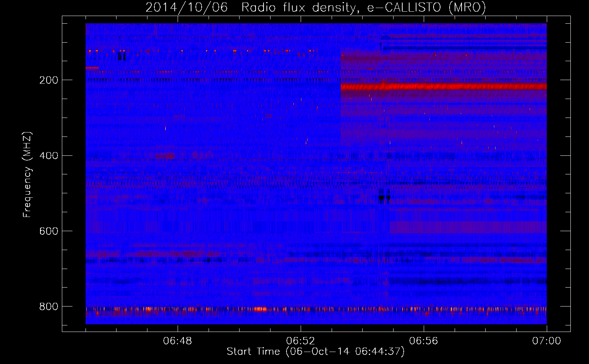The width and height of the screenshot is (589, 364).
Task: Click the '06:56' time tick label
Action: click(x=424, y=341)
